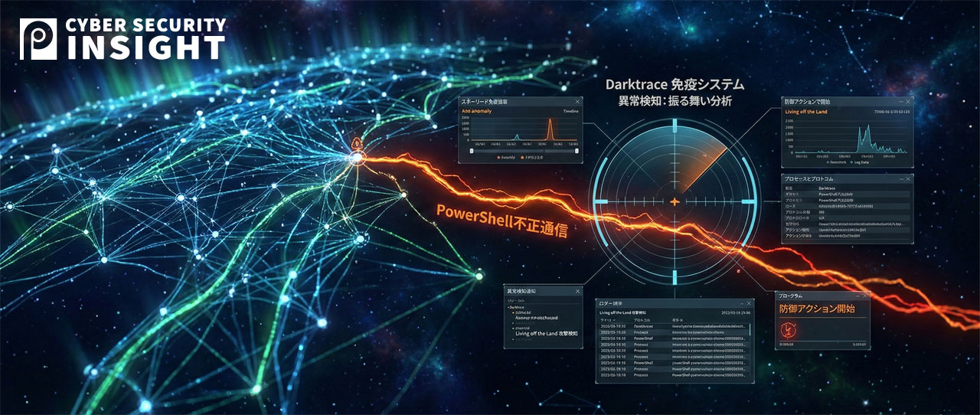Click the red lightning icon in the 防御アクション開始 panel
The width and height of the screenshot is (980, 415).
(788, 330)
